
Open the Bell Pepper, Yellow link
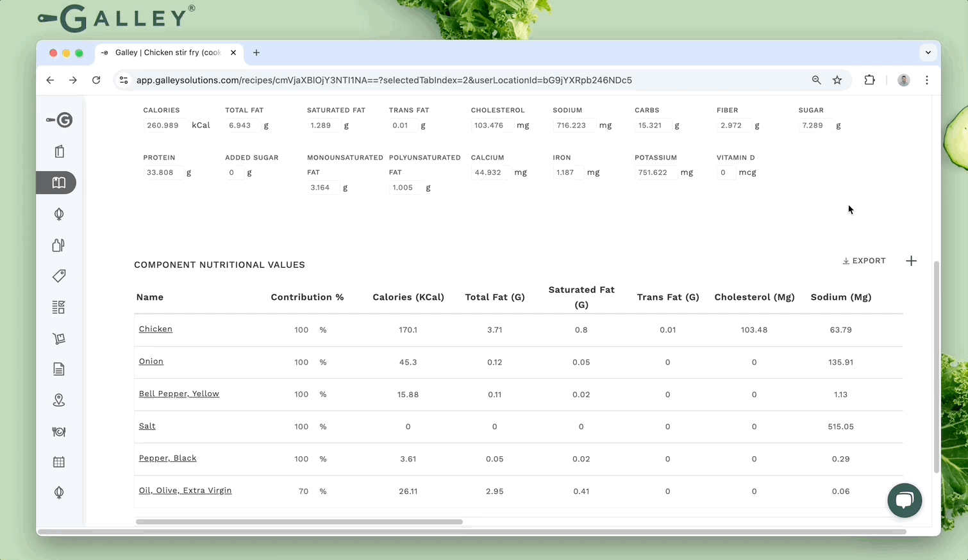pos(179,393)
